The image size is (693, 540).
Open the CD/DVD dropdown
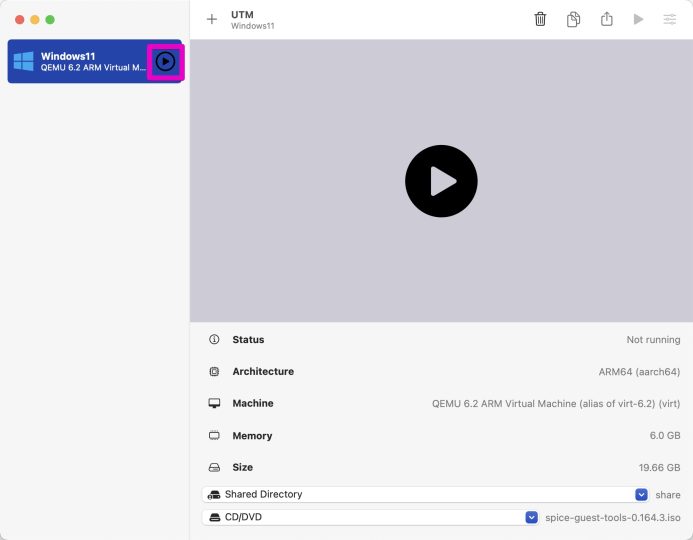(x=370, y=517)
